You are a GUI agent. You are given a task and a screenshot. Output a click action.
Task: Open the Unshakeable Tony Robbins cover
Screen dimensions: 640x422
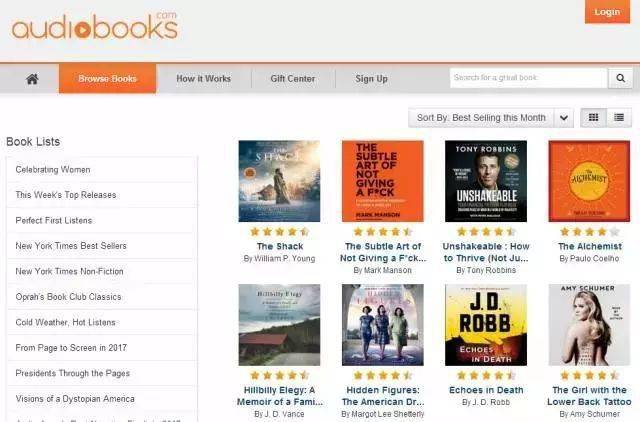click(486, 181)
